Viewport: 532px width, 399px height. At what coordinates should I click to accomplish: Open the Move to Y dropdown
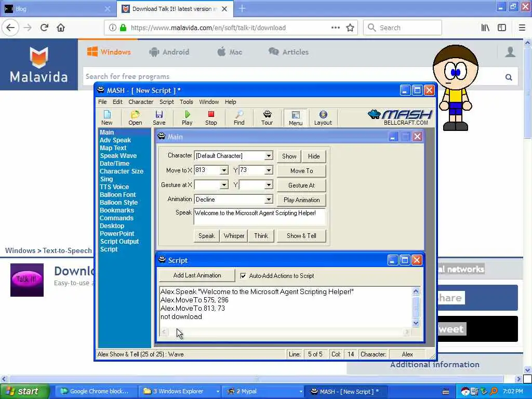(x=269, y=170)
